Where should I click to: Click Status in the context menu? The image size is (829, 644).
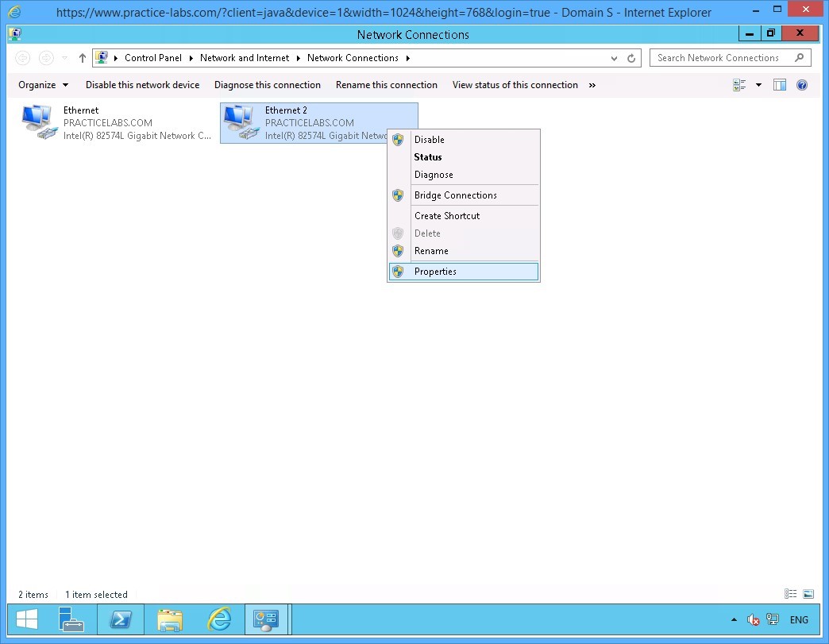point(428,157)
